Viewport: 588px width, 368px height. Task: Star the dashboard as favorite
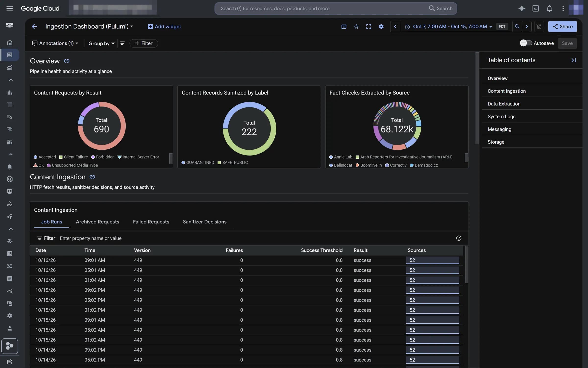pos(356,26)
